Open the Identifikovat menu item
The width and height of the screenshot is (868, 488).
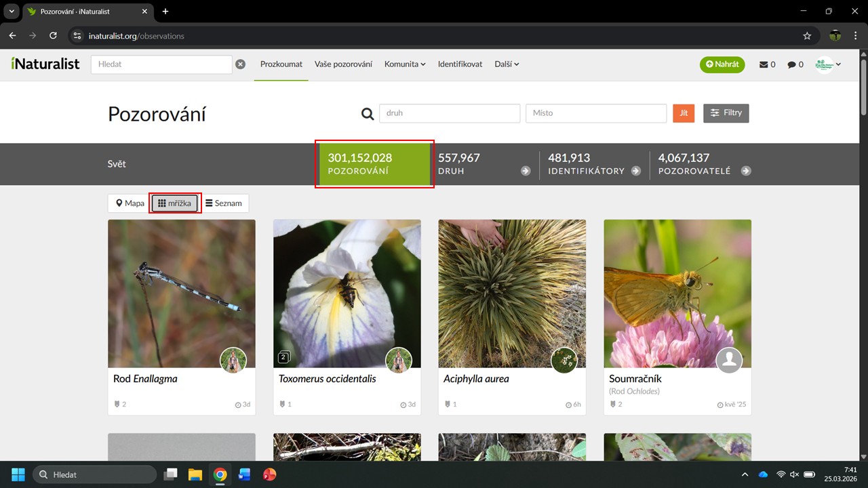pos(460,64)
